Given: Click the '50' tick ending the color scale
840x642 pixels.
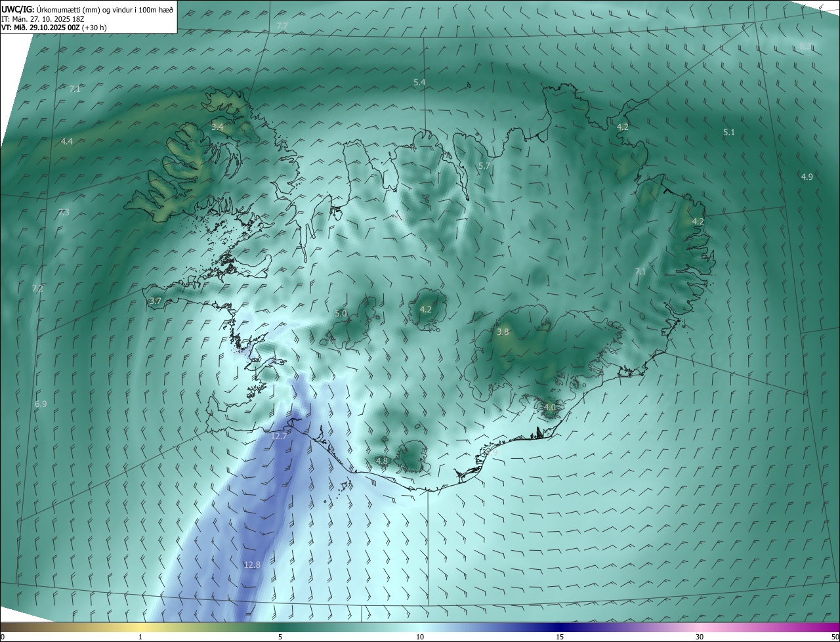Looking at the screenshot, I should point(835,637).
